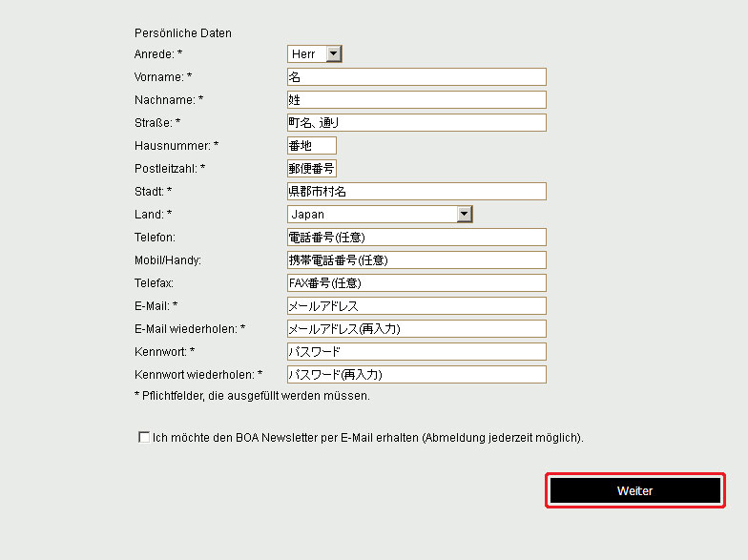Click the Telefon input field

click(416, 238)
